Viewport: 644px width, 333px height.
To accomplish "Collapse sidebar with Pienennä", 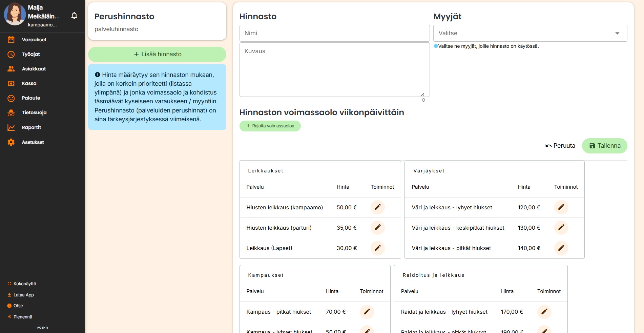I will point(22,317).
